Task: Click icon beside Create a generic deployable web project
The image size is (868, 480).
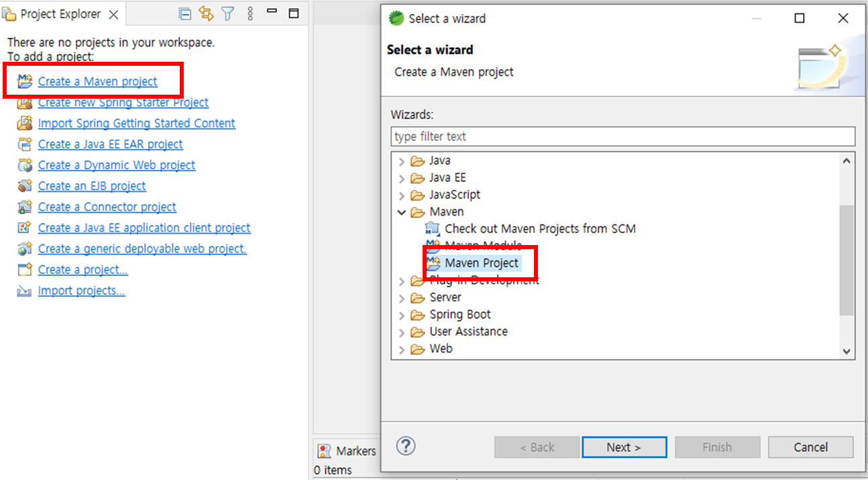Action: click(x=25, y=249)
